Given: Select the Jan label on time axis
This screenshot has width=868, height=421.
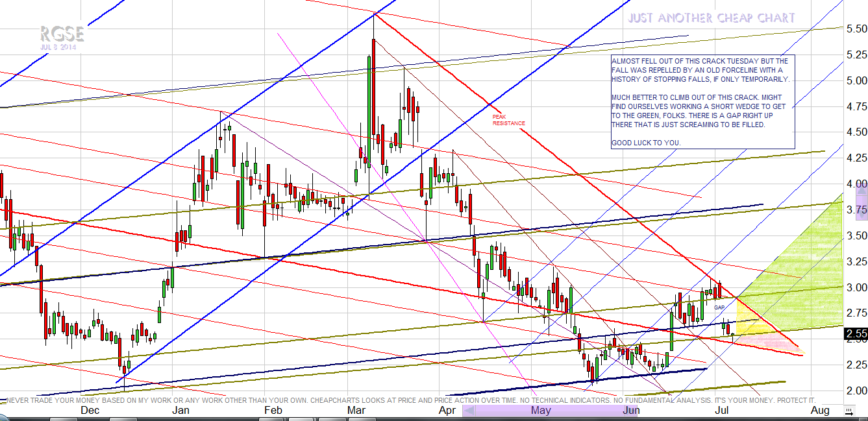Looking at the screenshot, I should (x=180, y=411).
